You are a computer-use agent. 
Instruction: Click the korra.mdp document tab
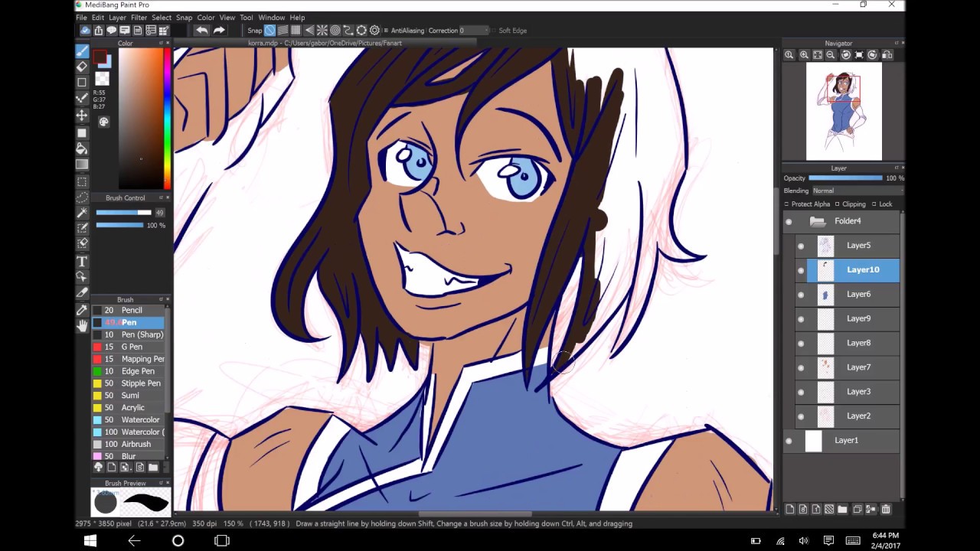[325, 44]
